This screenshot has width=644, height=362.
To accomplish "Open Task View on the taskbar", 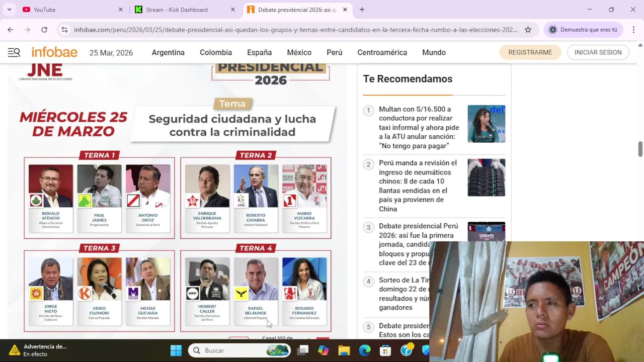I will [x=303, y=350].
